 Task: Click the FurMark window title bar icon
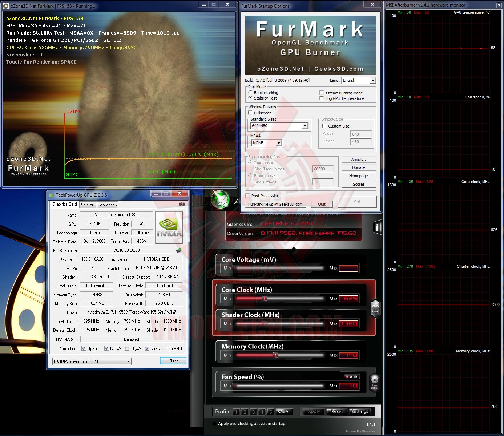point(6,6)
